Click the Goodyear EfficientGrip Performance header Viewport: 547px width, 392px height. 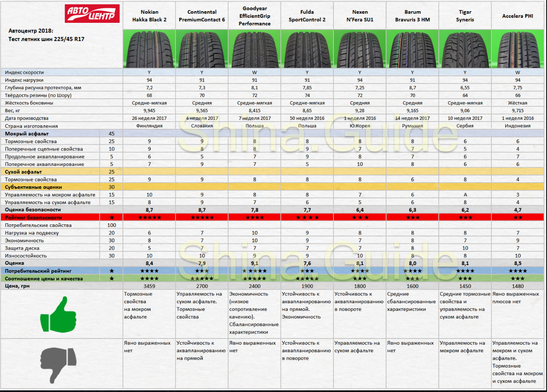click(255, 16)
